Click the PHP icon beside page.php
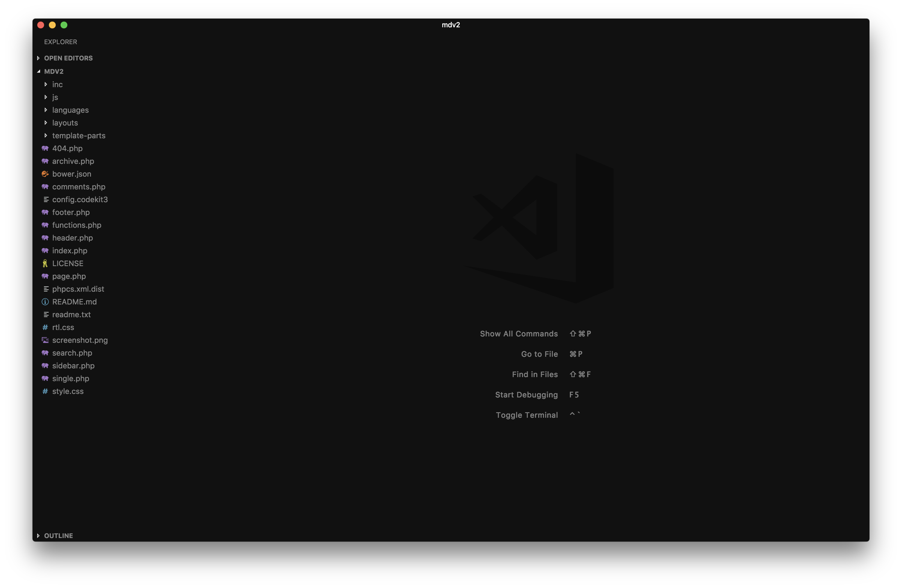The height and width of the screenshot is (588, 902). pos(45,276)
